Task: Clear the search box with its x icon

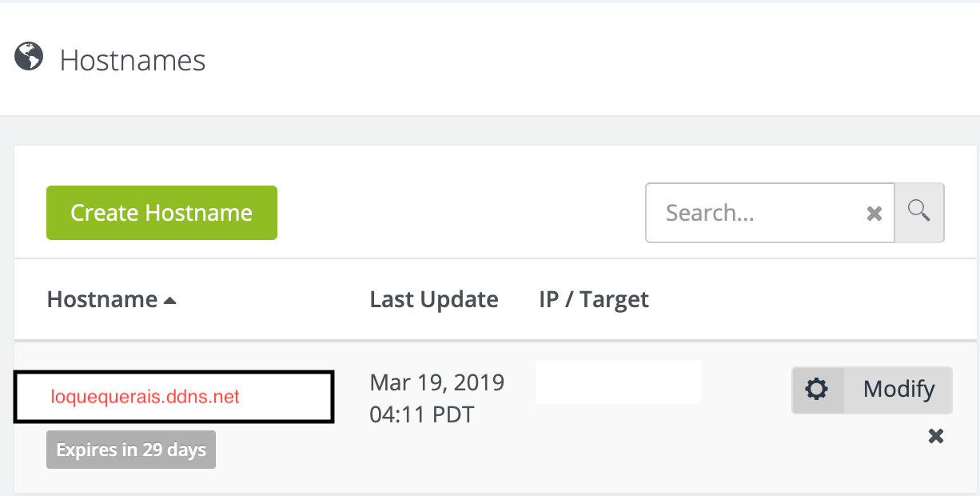Action: click(x=874, y=214)
